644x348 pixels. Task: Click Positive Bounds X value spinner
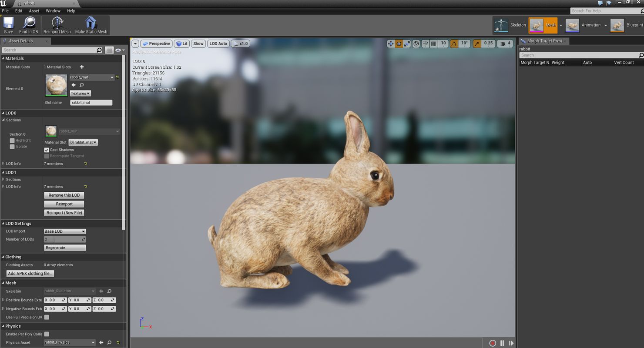pyautogui.click(x=55, y=300)
